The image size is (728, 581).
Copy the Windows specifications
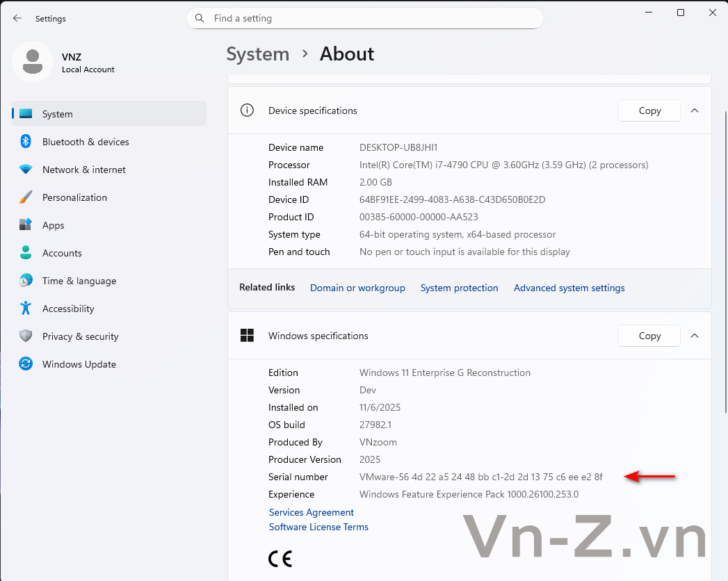(649, 336)
